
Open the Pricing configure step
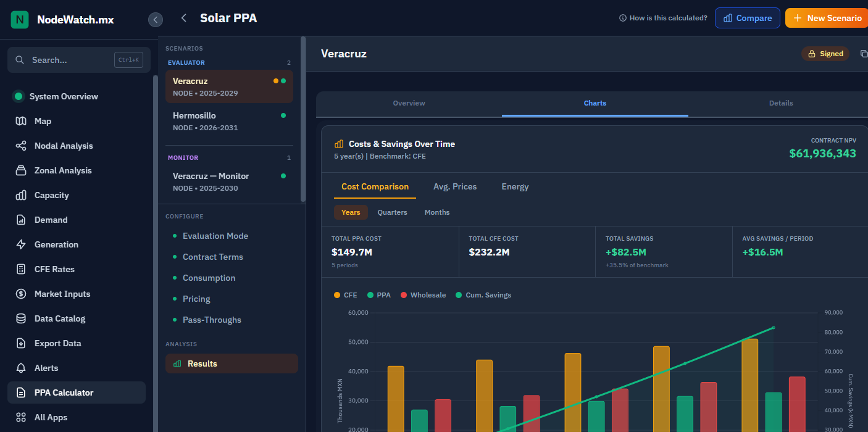pyautogui.click(x=196, y=299)
